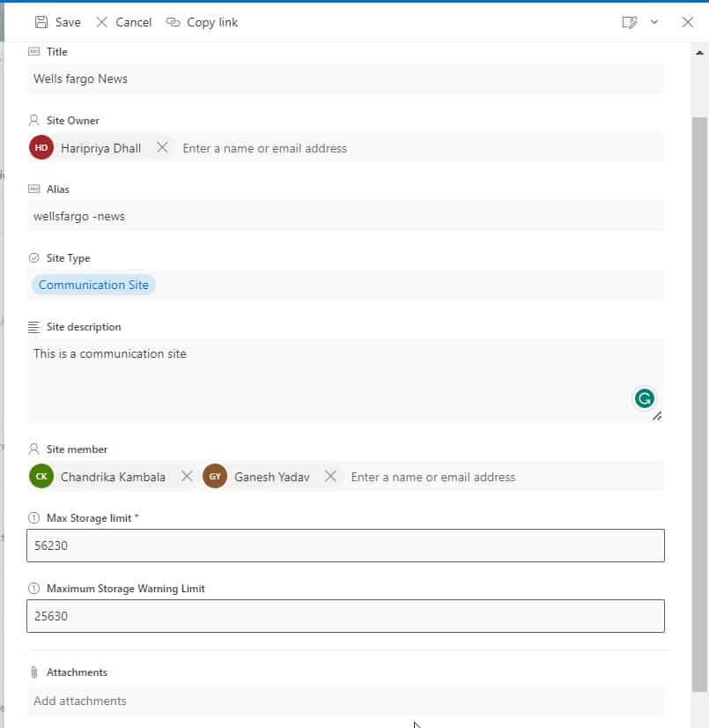Click the Maximum Storage Warning Limit label
This screenshot has height=728, width=709.
126,589
